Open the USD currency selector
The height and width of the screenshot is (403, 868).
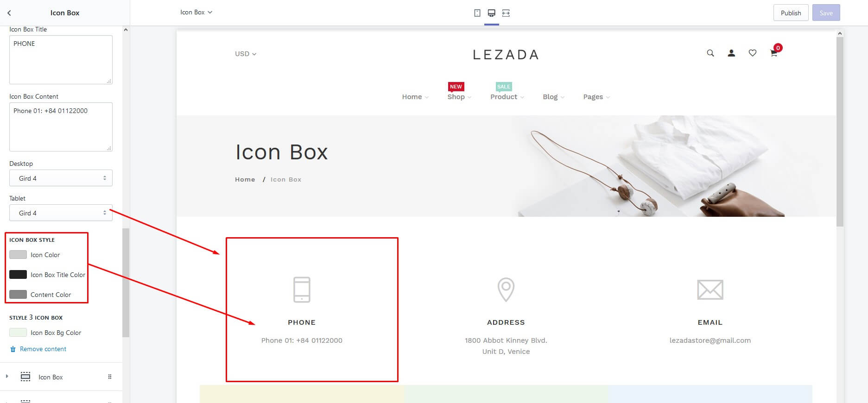click(x=246, y=54)
